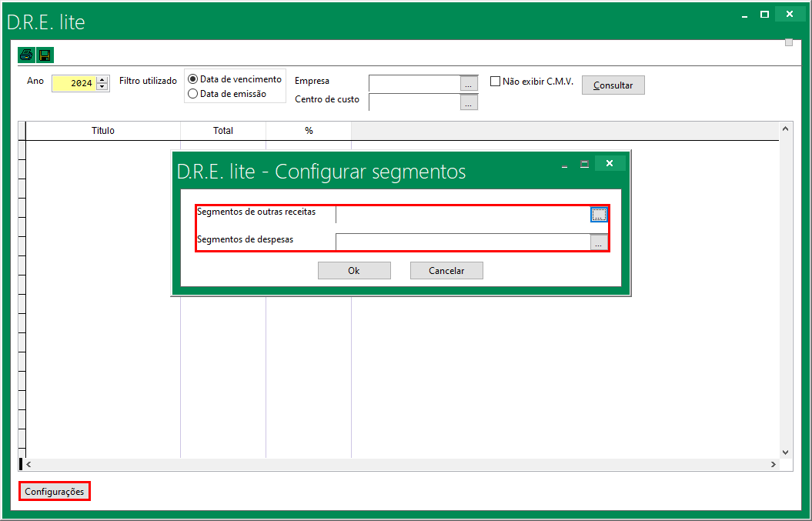Image resolution: width=812 pixels, height=521 pixels.
Task: Click the printer icon in the toolbar
Action: click(27, 55)
